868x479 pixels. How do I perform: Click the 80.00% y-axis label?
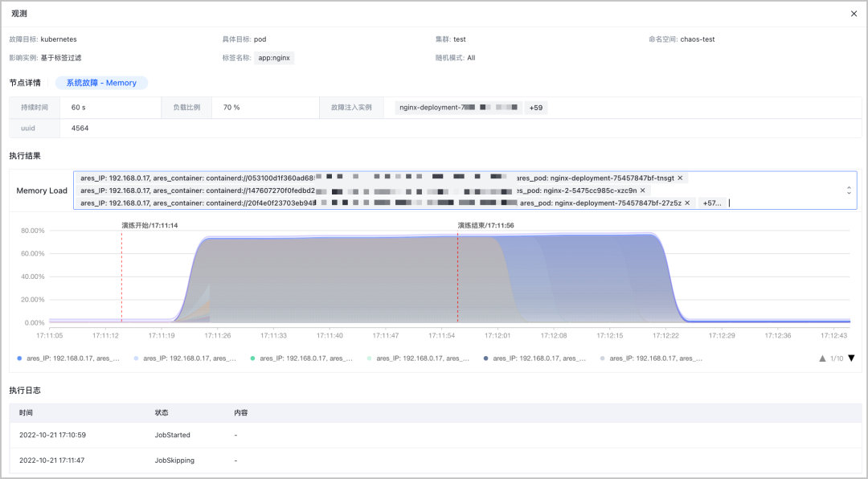[33, 231]
